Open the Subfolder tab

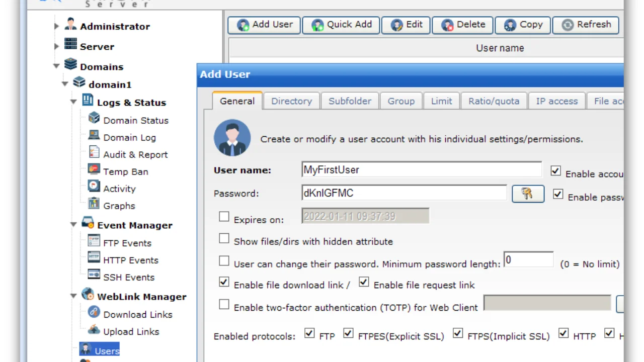coord(350,101)
